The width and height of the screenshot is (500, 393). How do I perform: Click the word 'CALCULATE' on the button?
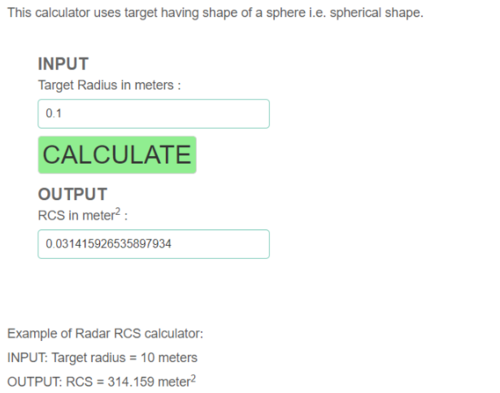click(x=117, y=155)
